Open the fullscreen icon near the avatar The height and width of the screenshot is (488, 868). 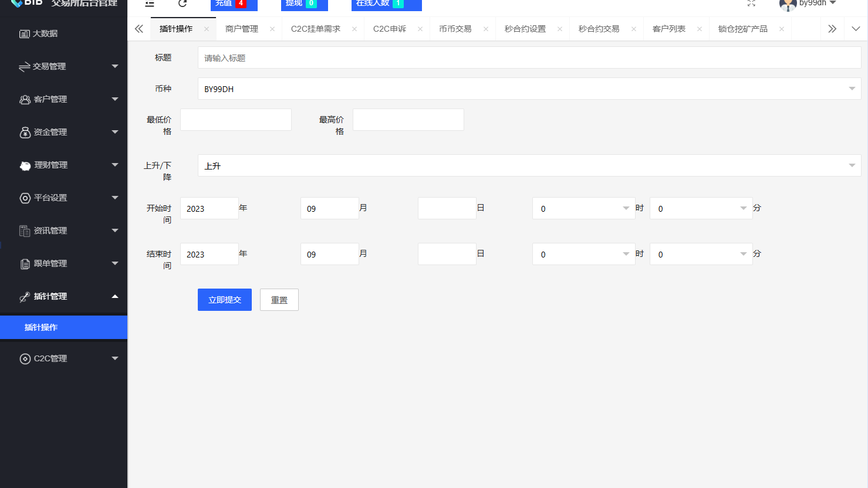[752, 4]
